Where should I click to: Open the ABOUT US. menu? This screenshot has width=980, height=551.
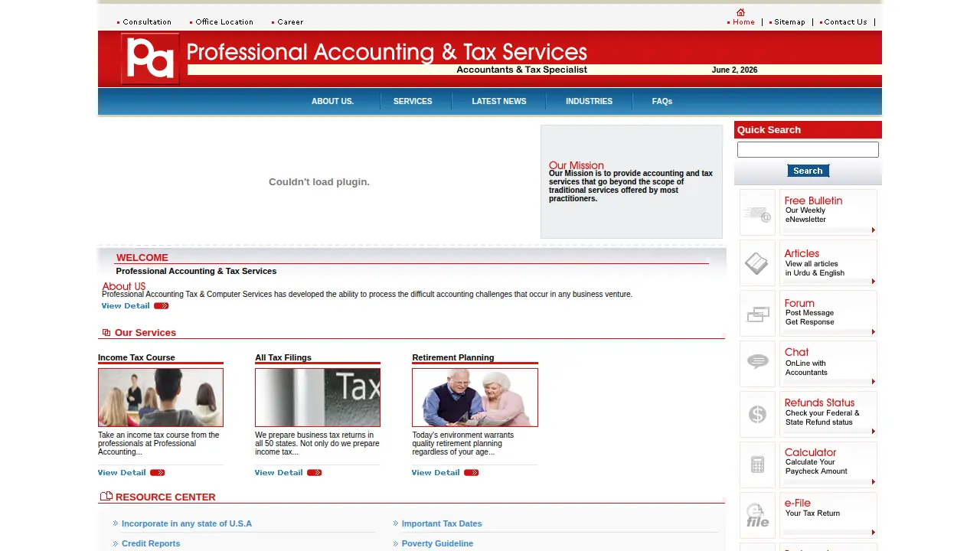pos(332,101)
